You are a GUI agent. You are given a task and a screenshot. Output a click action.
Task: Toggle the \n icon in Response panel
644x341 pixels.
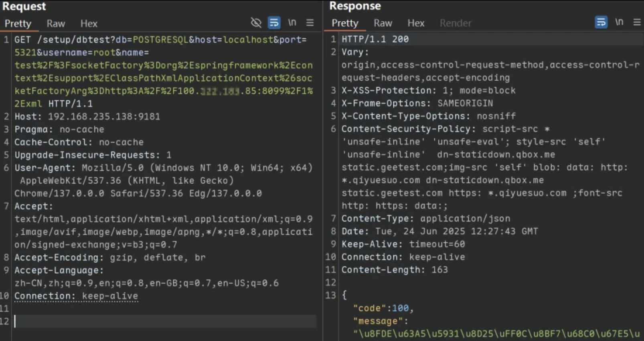[619, 22]
